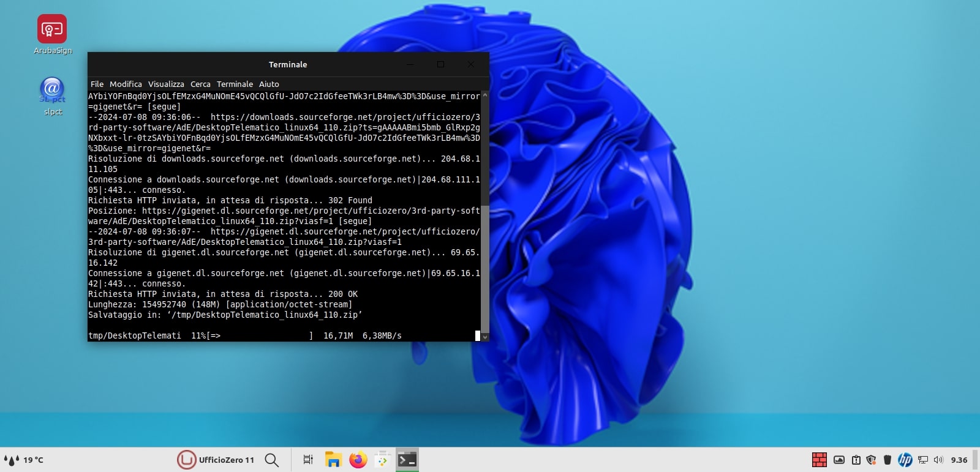Click the terminal vertical scrollbar thumb

pos(484,268)
